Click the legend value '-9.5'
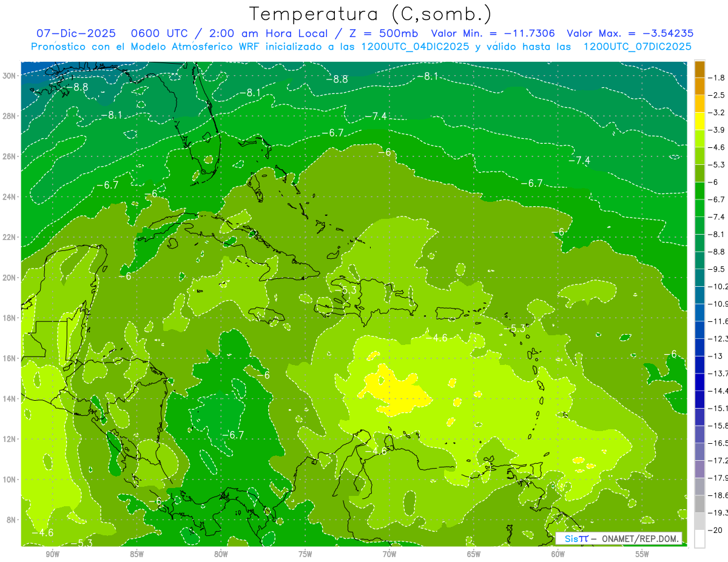This screenshot has height=562, width=728. 717,269
